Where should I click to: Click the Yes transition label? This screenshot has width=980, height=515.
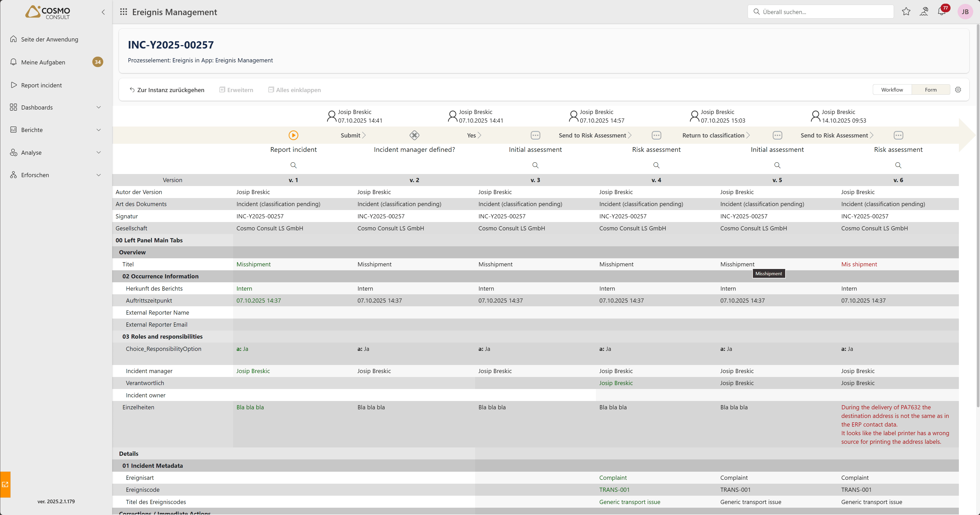pos(471,135)
